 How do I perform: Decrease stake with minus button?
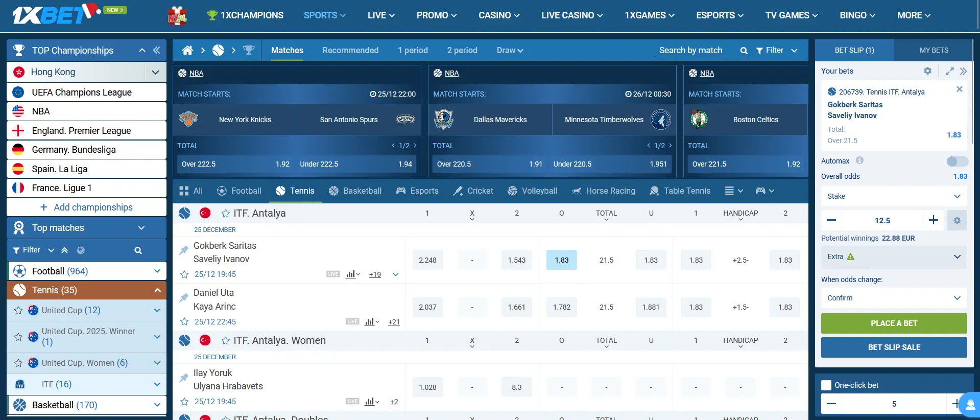point(831,220)
